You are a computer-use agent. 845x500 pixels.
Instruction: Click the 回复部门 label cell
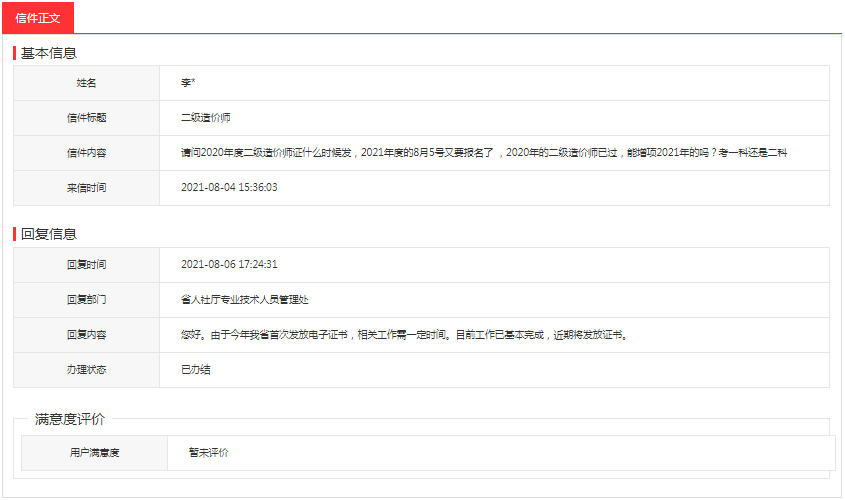86,300
